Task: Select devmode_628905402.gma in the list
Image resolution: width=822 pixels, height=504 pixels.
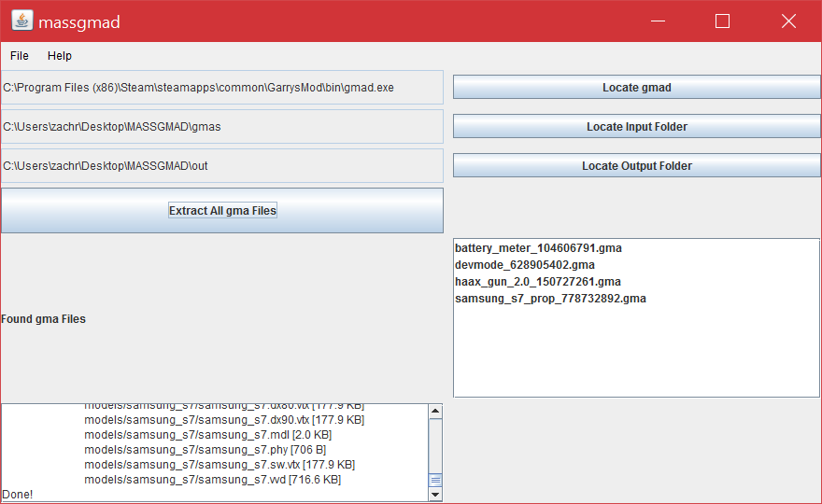Action: pos(636,265)
